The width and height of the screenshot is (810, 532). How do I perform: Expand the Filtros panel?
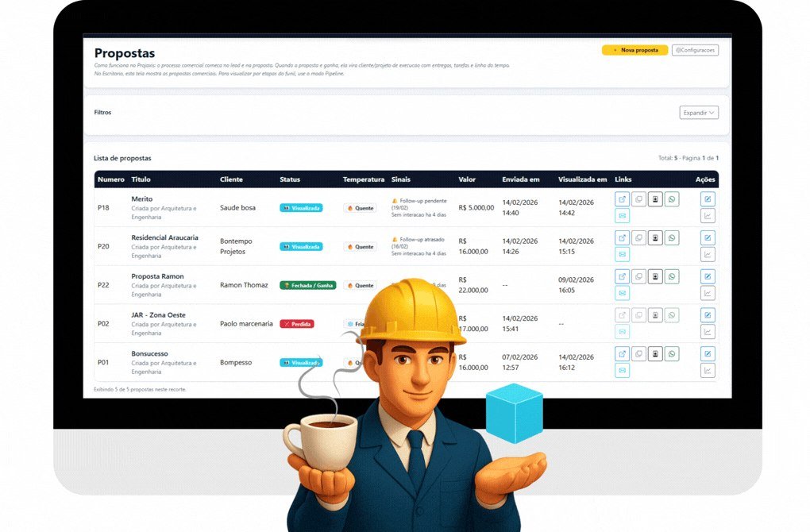click(698, 113)
